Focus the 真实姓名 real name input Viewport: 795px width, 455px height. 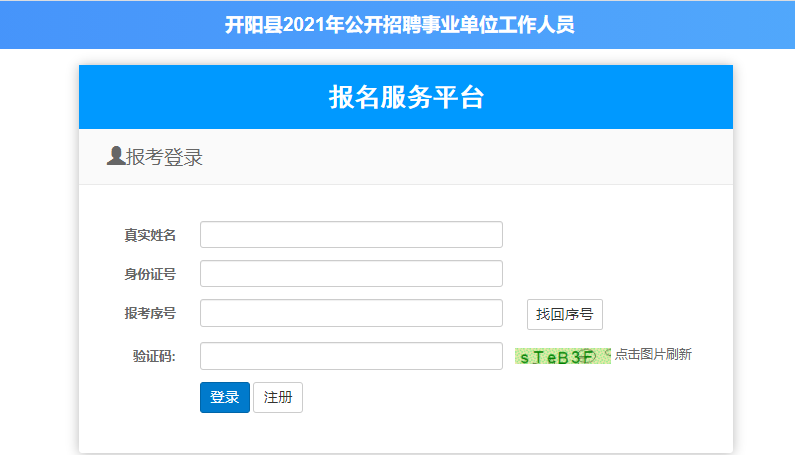(351, 234)
